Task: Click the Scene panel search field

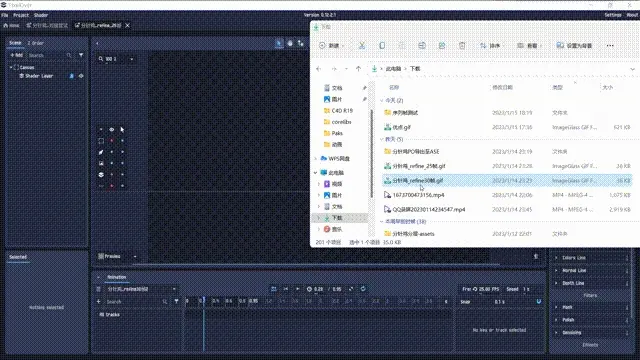Action: (x=50, y=55)
